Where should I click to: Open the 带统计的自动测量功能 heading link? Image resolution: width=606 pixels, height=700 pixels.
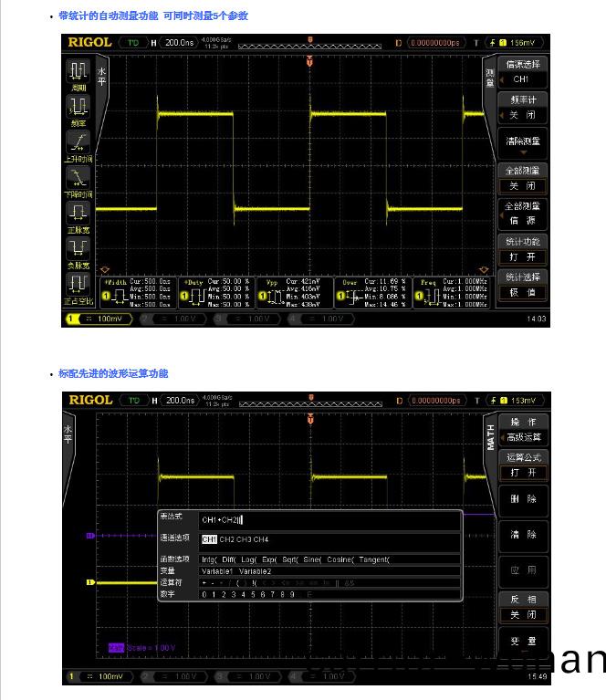(152, 16)
